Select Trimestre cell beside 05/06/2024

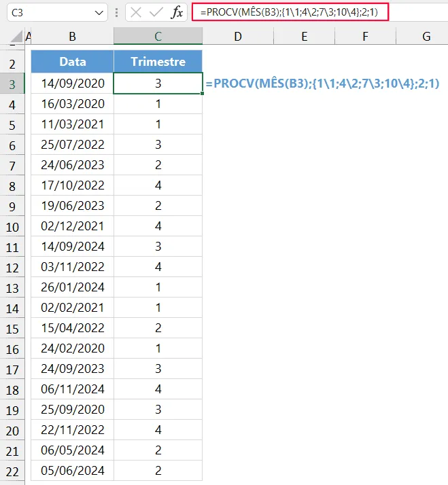[158, 471]
